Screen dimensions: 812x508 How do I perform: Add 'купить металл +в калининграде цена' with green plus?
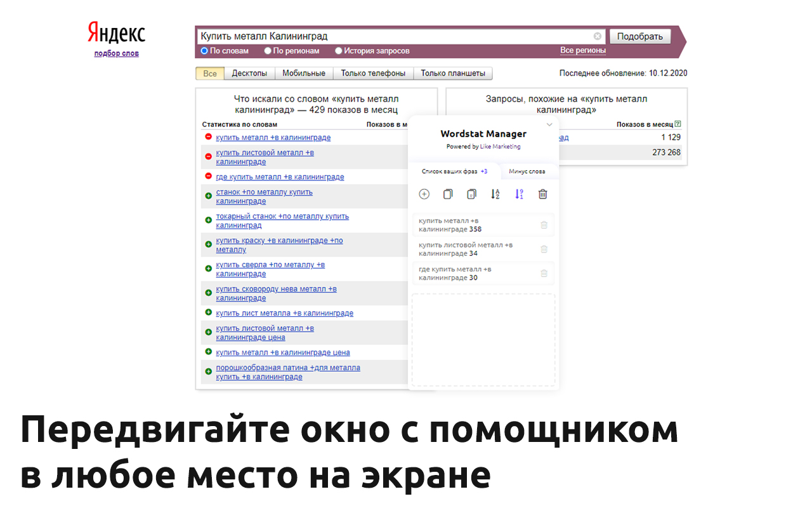pyautogui.click(x=208, y=352)
